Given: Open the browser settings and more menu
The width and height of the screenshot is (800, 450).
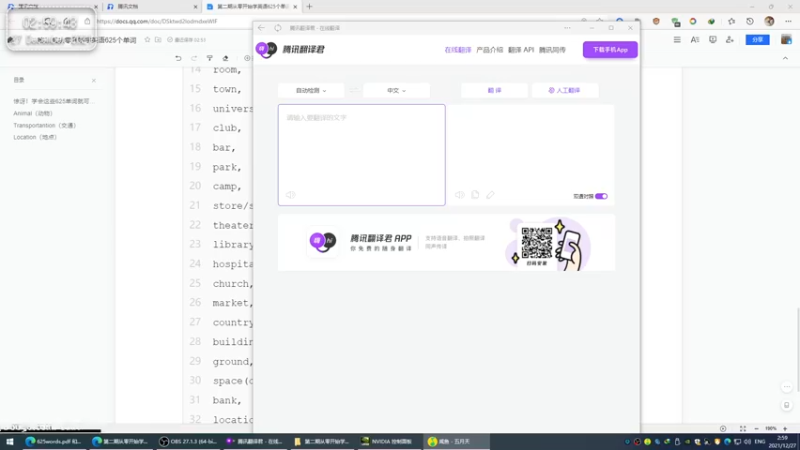Looking at the screenshot, I should pyautogui.click(x=788, y=21).
